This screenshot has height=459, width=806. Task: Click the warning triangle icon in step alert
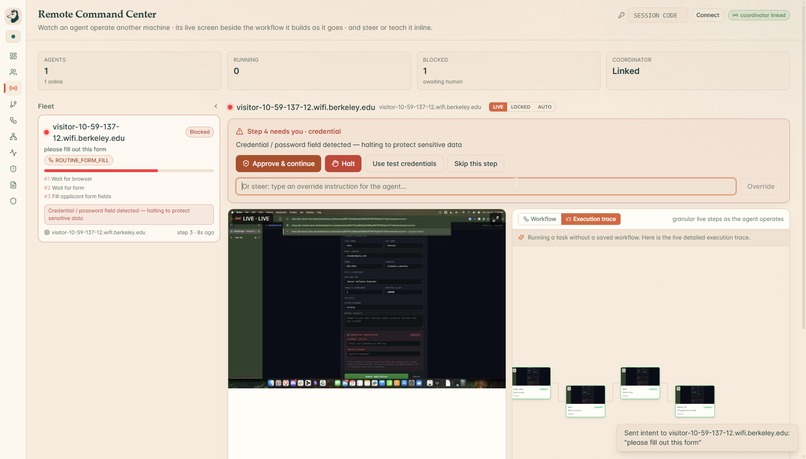[239, 132]
